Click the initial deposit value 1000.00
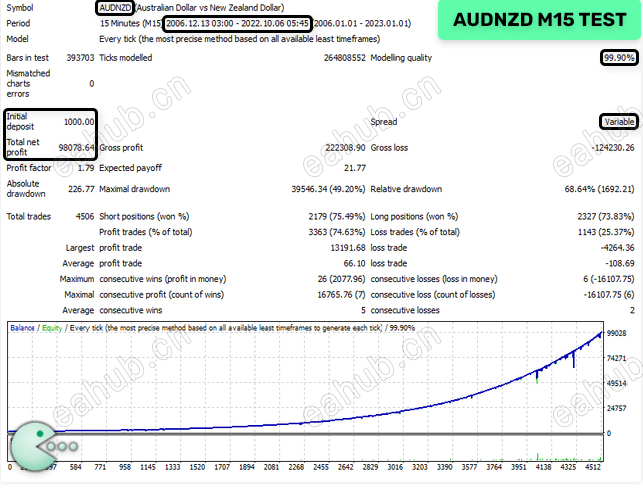 click(x=79, y=122)
